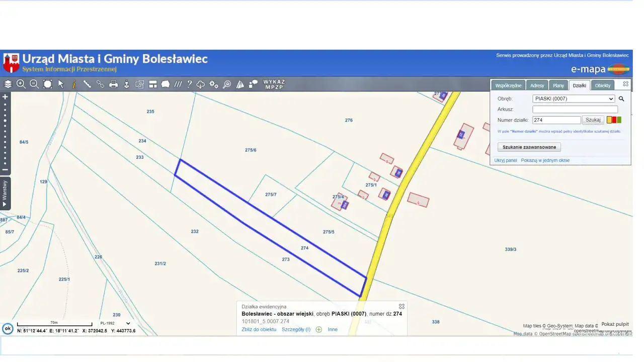Open the WYKAZ MPZP list
Image resolution: width=644 pixels, height=362 pixels.
[274, 84]
